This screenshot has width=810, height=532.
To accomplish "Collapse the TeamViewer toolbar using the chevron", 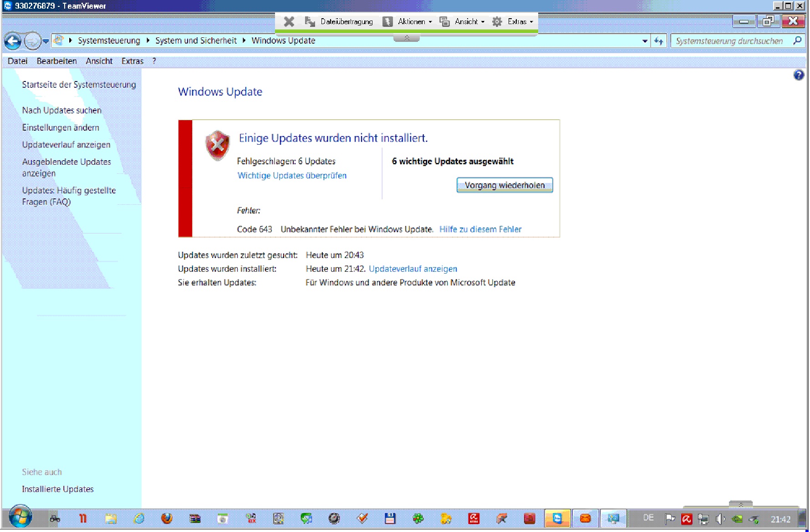I will pos(407,38).
